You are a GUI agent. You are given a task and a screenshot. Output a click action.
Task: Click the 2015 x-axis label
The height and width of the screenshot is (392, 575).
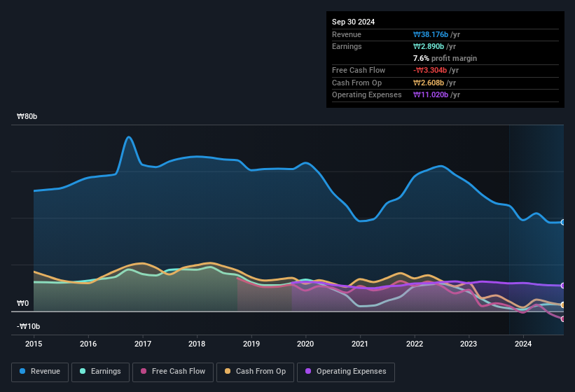click(34, 344)
